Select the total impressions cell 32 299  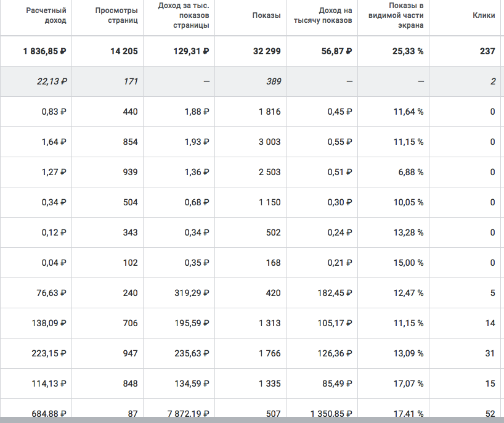coord(267,51)
